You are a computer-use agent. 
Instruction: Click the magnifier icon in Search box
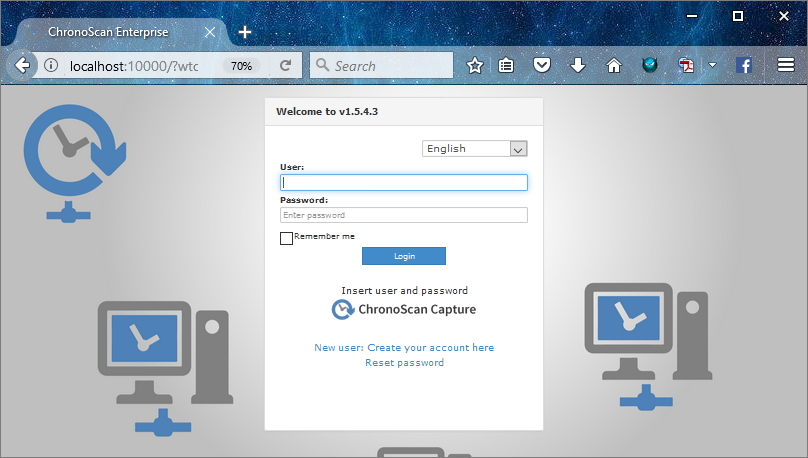pyautogui.click(x=323, y=64)
